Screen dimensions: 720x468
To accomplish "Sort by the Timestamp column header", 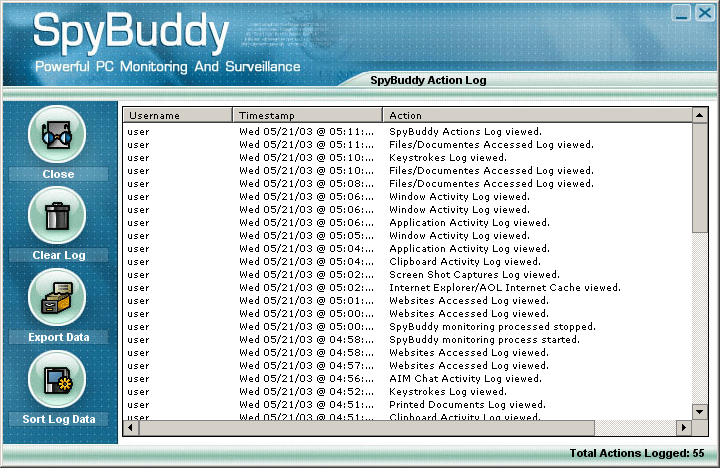I will 307,116.
